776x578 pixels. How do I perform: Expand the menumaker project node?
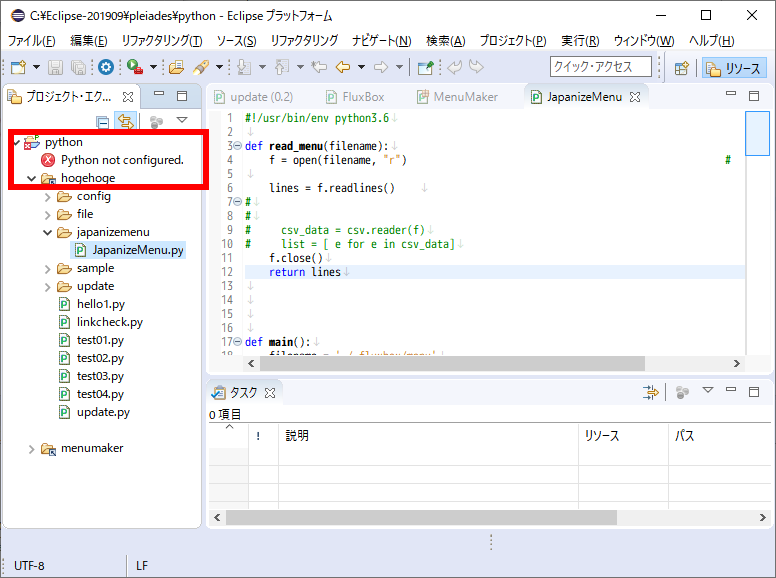[x=32, y=449]
